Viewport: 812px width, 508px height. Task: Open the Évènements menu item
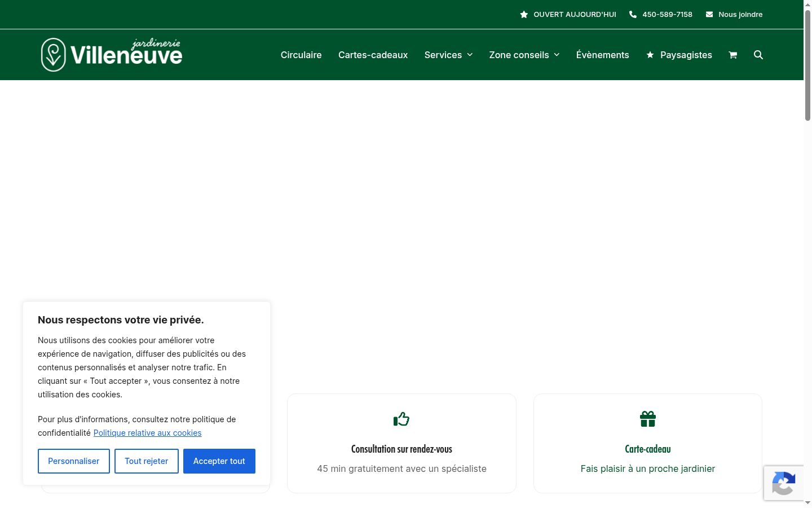pyautogui.click(x=602, y=55)
